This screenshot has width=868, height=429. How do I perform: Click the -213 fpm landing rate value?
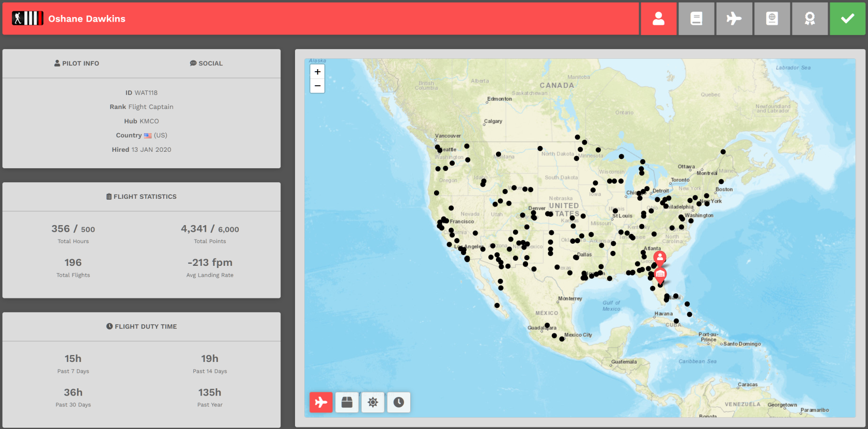coord(210,263)
